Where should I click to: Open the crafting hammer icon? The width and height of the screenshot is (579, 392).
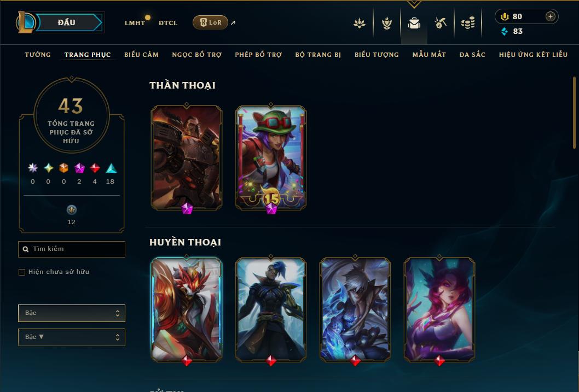coord(440,23)
